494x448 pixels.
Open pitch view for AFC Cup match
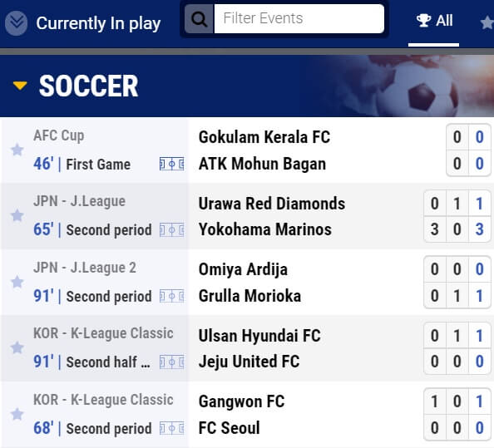click(x=171, y=164)
